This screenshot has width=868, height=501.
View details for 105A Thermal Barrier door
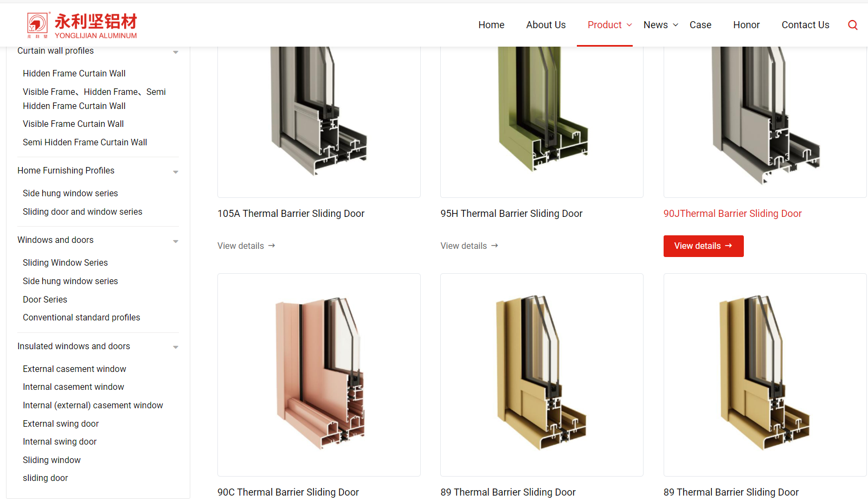pyautogui.click(x=247, y=246)
